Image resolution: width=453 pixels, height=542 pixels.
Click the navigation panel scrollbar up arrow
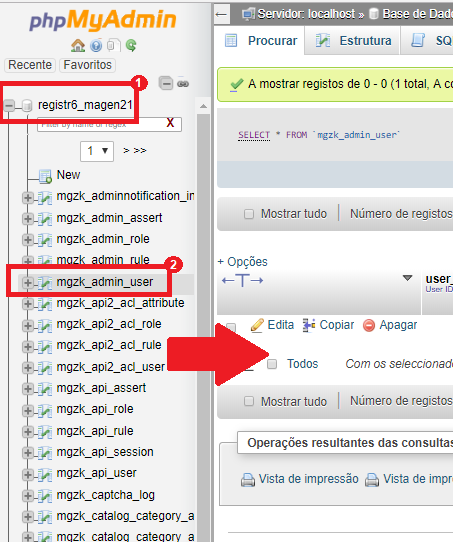(203, 106)
